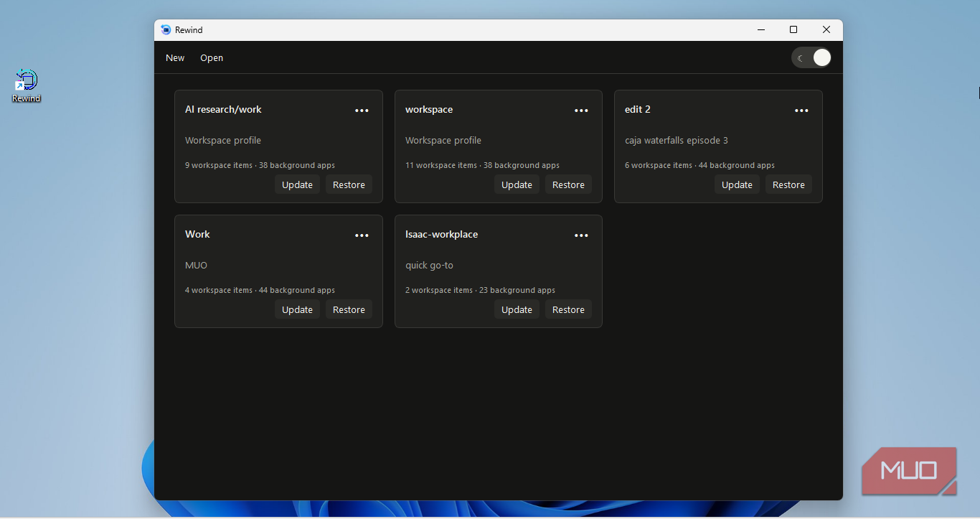This screenshot has height=519, width=980.
Task: Open more options for Work card
Action: (x=362, y=235)
